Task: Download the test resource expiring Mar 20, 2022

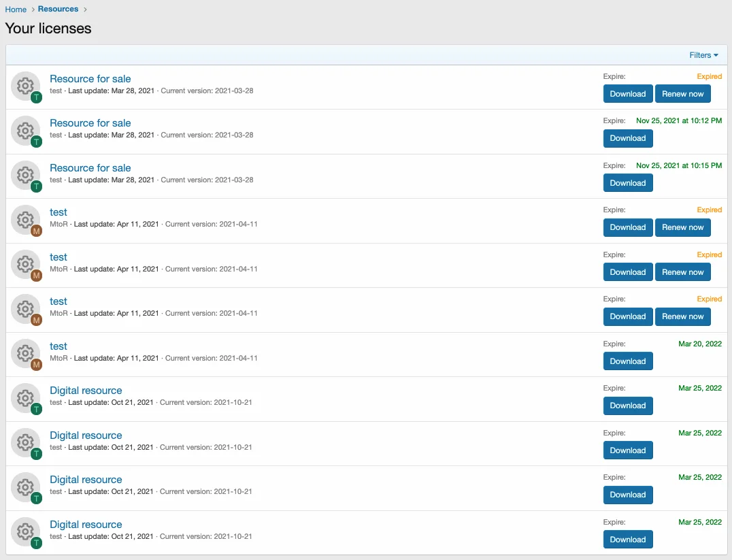Action: pyautogui.click(x=627, y=361)
